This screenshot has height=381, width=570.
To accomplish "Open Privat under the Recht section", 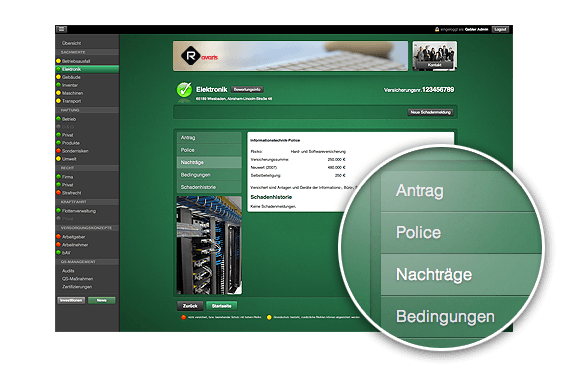I will 67,185.
